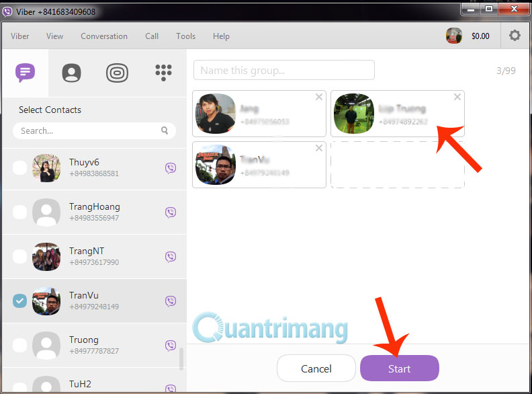Image resolution: width=532 pixels, height=394 pixels.
Task: Click TrangNT's avatar thumbnail
Action: click(46, 256)
